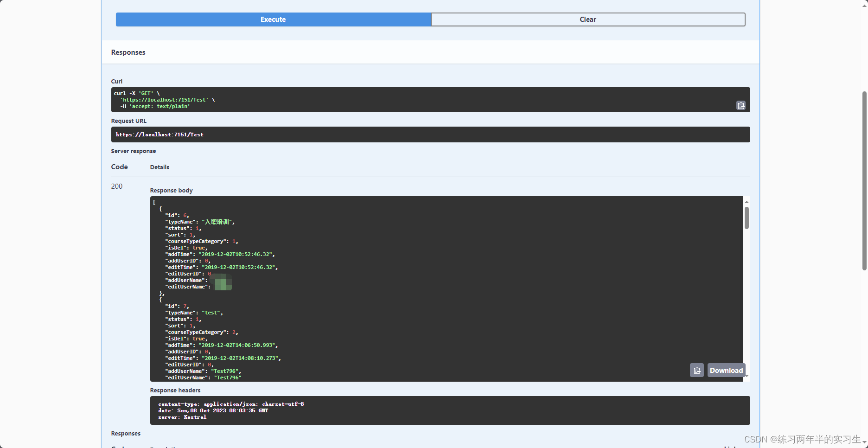The width and height of the screenshot is (868, 448).
Task: Copy the response body to clipboard
Action: click(x=697, y=370)
